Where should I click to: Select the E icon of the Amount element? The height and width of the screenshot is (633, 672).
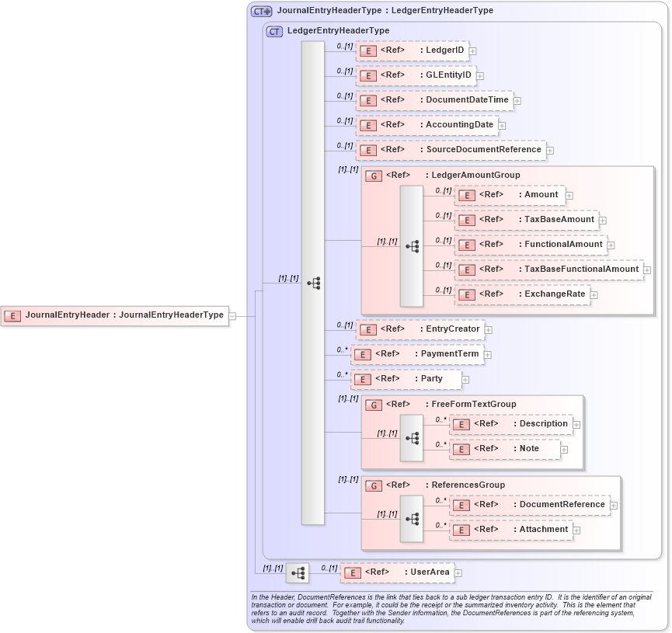pyautogui.click(x=467, y=195)
